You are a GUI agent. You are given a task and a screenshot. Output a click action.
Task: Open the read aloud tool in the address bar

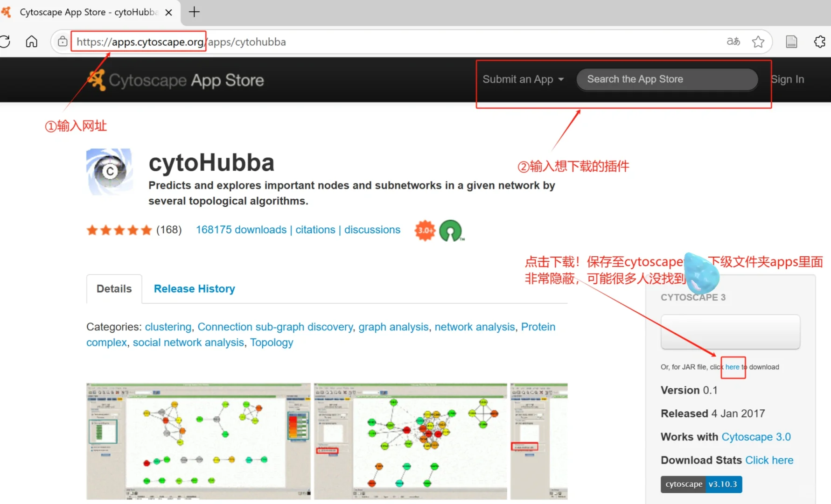tap(733, 42)
